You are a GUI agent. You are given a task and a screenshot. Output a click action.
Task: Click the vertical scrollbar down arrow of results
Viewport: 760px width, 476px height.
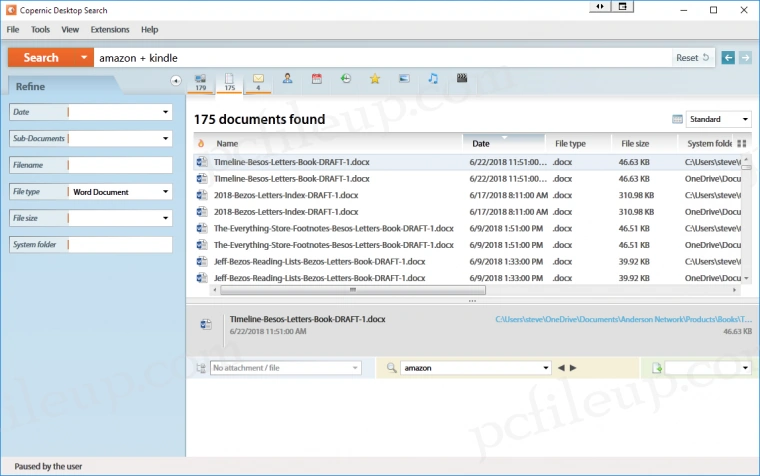tap(746, 278)
